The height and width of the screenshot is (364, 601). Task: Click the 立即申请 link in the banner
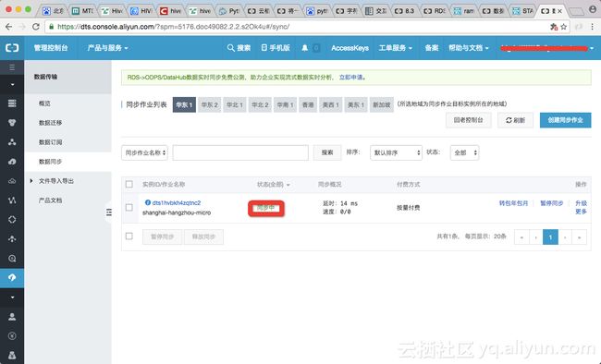click(351, 77)
